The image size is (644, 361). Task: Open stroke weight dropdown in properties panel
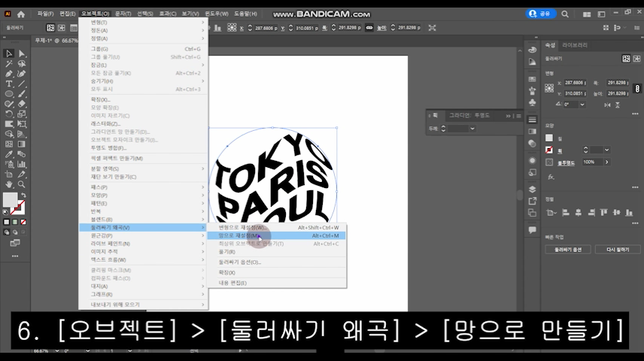[x=606, y=150]
